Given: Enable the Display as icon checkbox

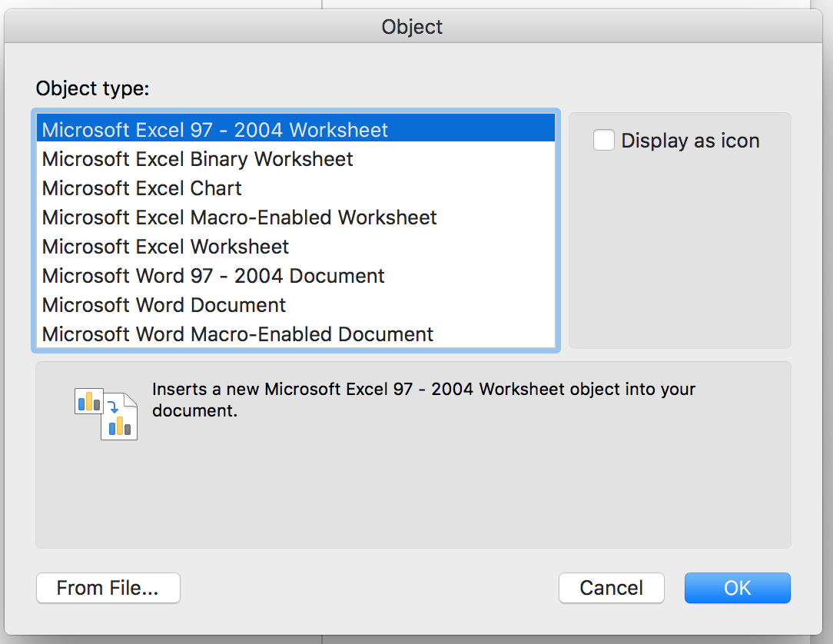Looking at the screenshot, I should [603, 141].
